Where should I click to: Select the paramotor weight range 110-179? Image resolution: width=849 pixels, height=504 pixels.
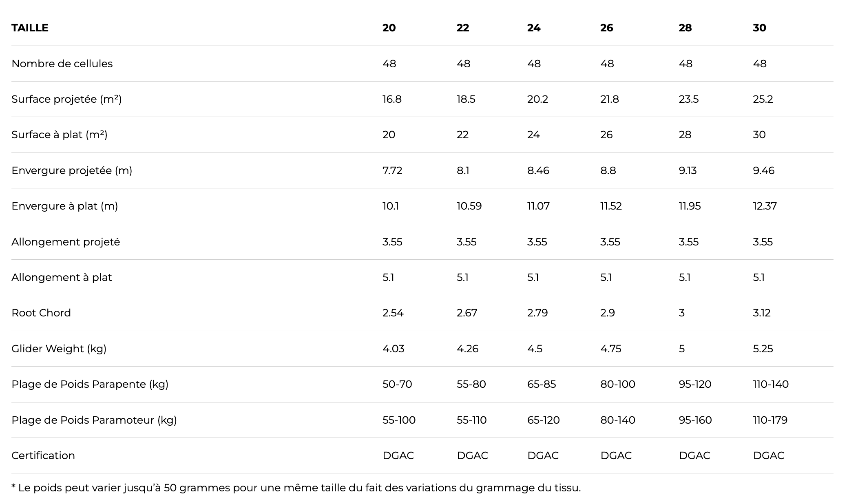[x=770, y=420]
